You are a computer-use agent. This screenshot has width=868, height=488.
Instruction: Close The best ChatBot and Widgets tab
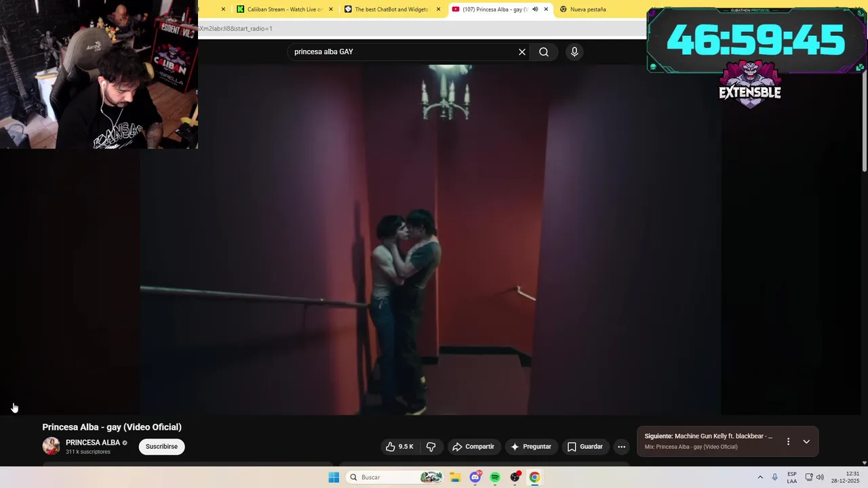point(438,9)
